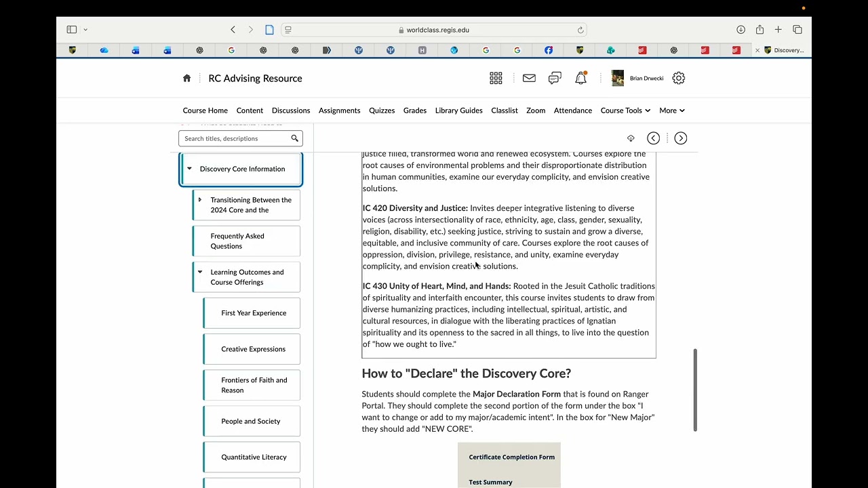868x488 pixels.
Task: Open the Content nav item
Action: tap(250, 110)
